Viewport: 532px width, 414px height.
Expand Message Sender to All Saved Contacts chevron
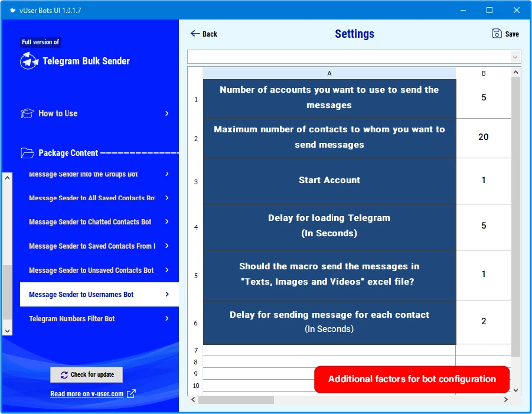(x=167, y=198)
